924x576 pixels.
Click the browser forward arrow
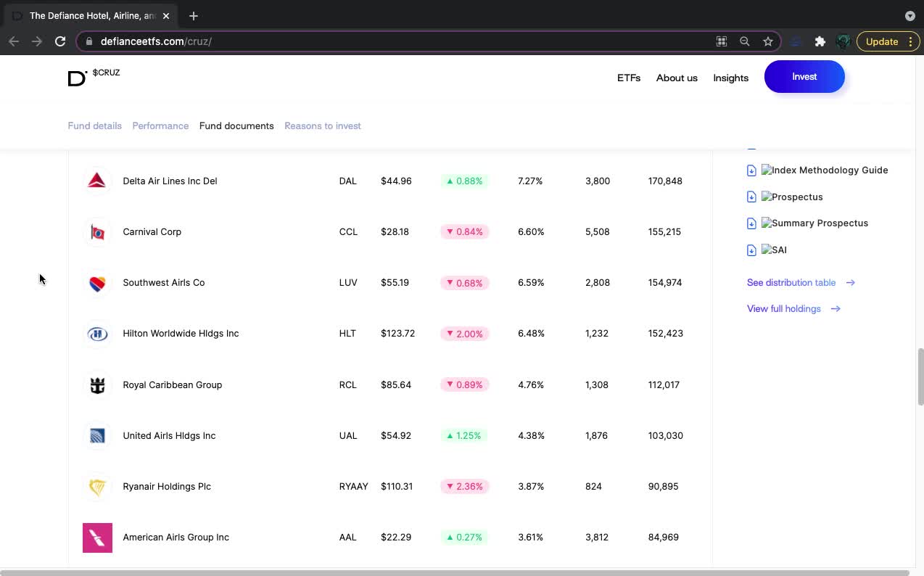coord(37,41)
